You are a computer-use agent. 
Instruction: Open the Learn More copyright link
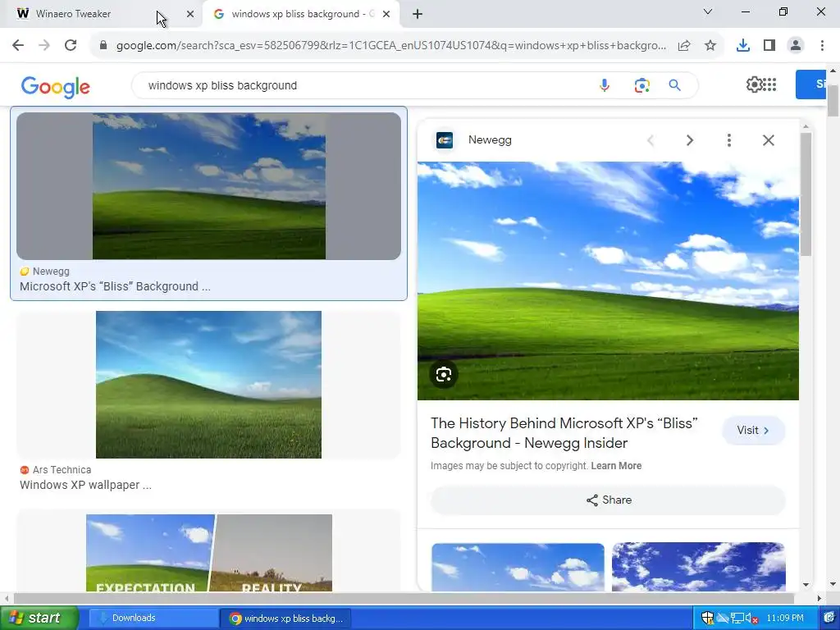(616, 466)
